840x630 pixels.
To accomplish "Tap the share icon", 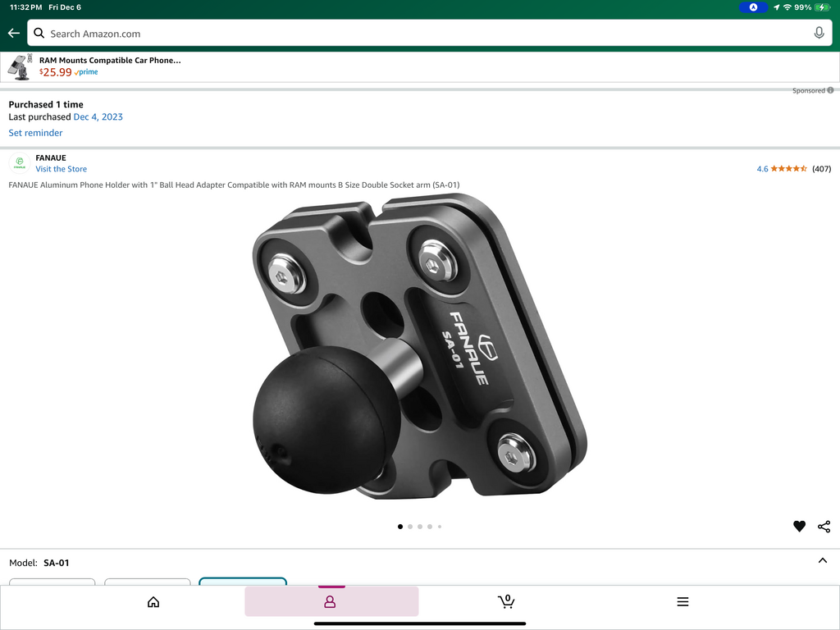I will click(824, 527).
